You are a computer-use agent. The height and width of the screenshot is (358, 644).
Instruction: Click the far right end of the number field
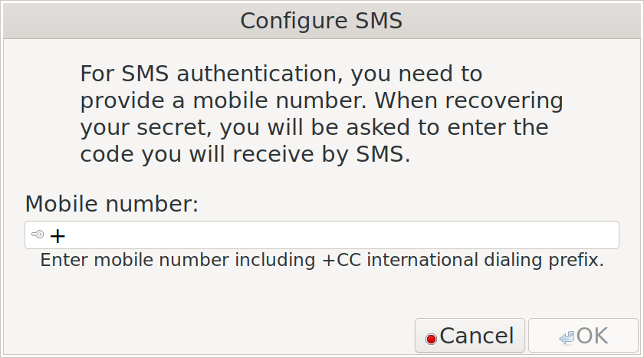coord(609,235)
